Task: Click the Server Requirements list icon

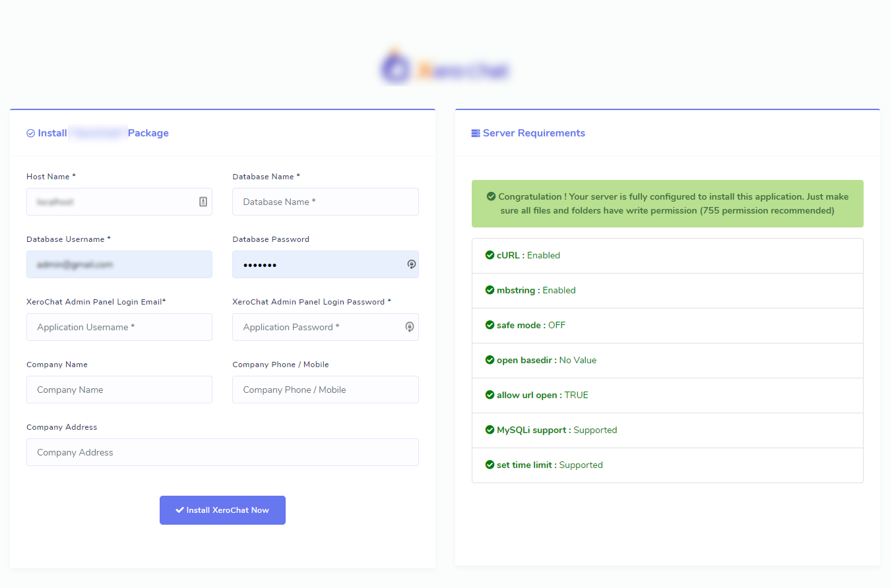Action: (476, 133)
